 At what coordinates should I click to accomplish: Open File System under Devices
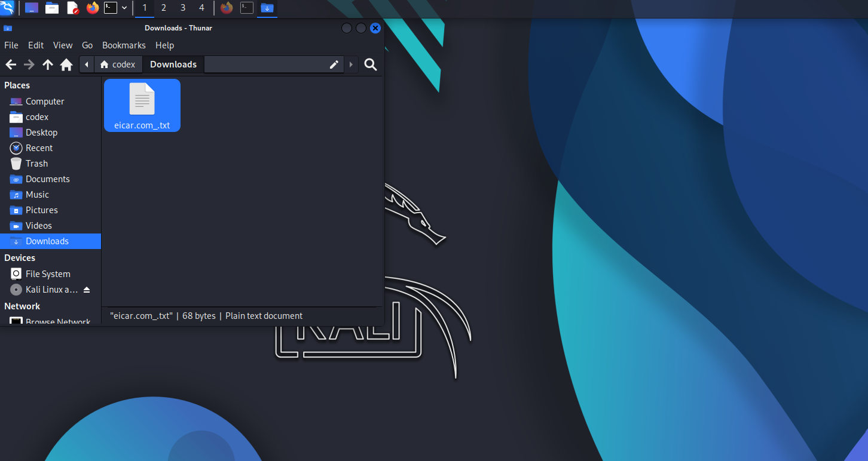[x=50, y=274]
